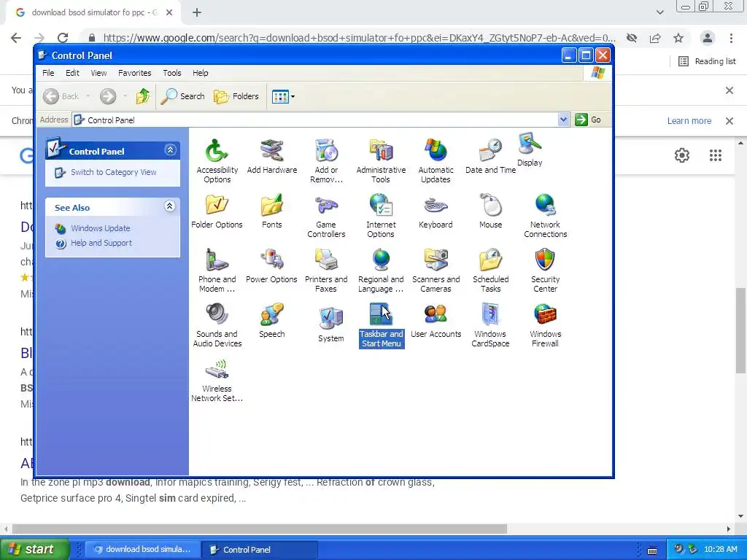This screenshot has width=747, height=560.
Task: Click Learn more link in Chrome
Action: pyautogui.click(x=689, y=121)
